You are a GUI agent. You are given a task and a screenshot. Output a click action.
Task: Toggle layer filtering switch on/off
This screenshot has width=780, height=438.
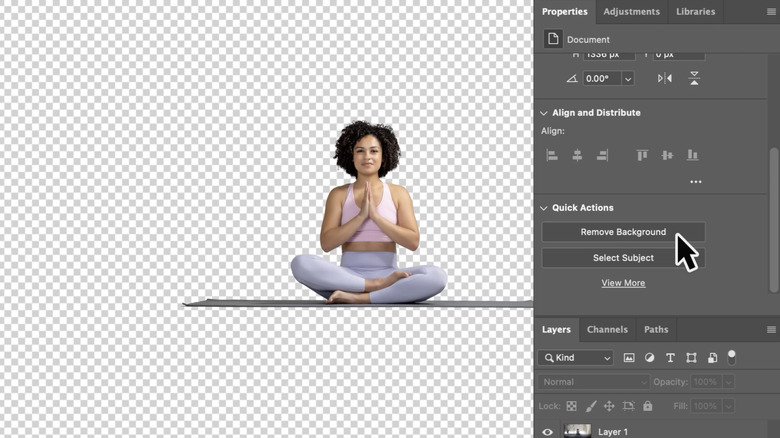click(732, 356)
